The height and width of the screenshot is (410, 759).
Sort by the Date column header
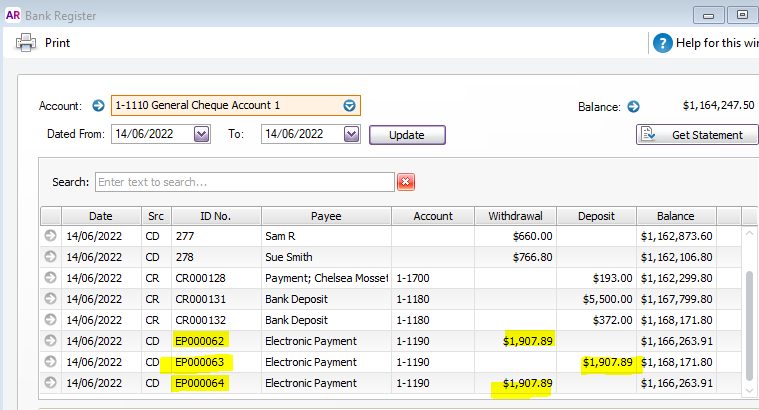100,215
